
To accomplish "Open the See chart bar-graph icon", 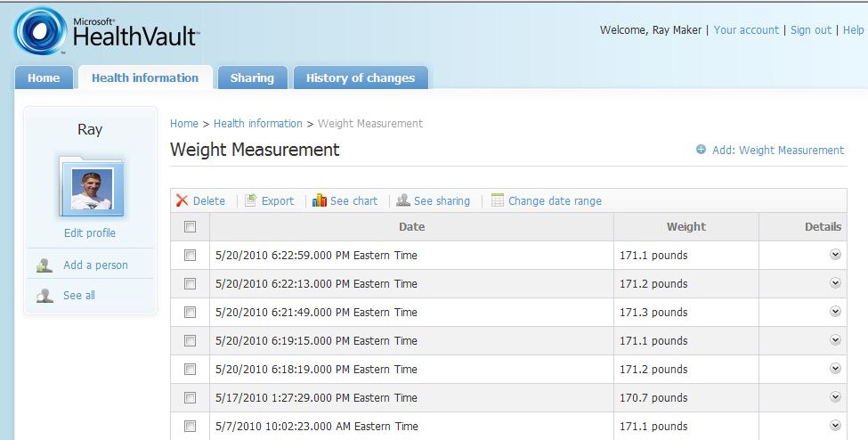I will click(320, 200).
